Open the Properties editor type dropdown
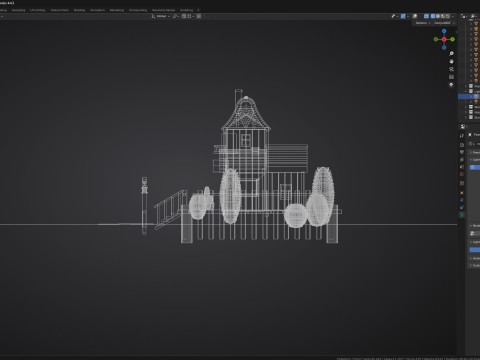480x360 pixels. (464, 127)
